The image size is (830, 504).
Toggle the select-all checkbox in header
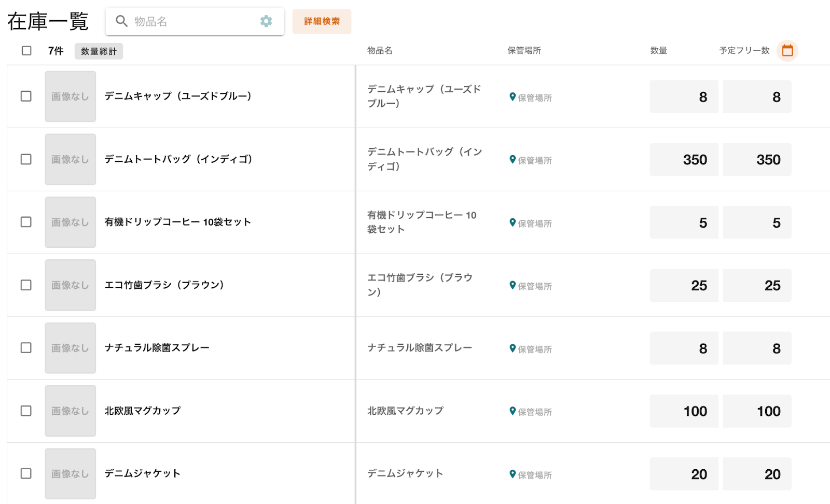tap(26, 51)
